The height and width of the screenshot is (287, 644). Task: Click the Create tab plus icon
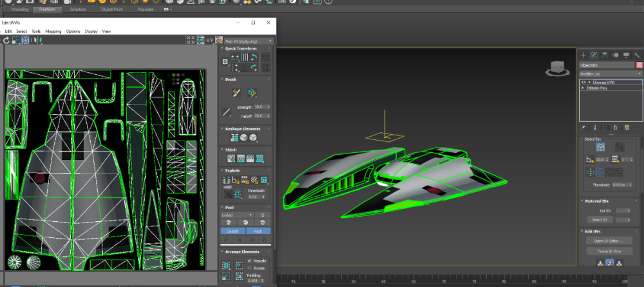click(x=583, y=55)
